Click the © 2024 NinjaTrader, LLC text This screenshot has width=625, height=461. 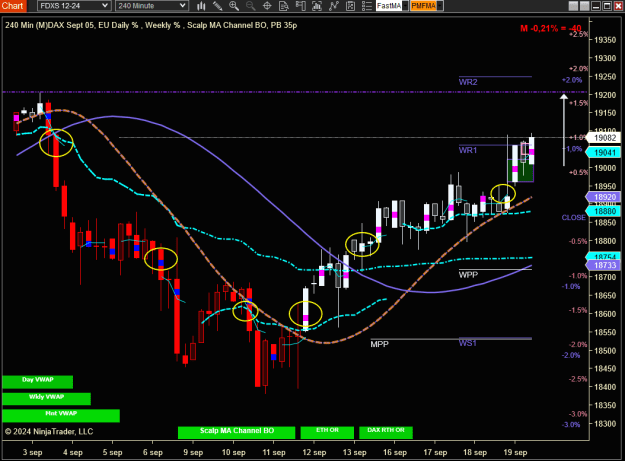coord(49,432)
